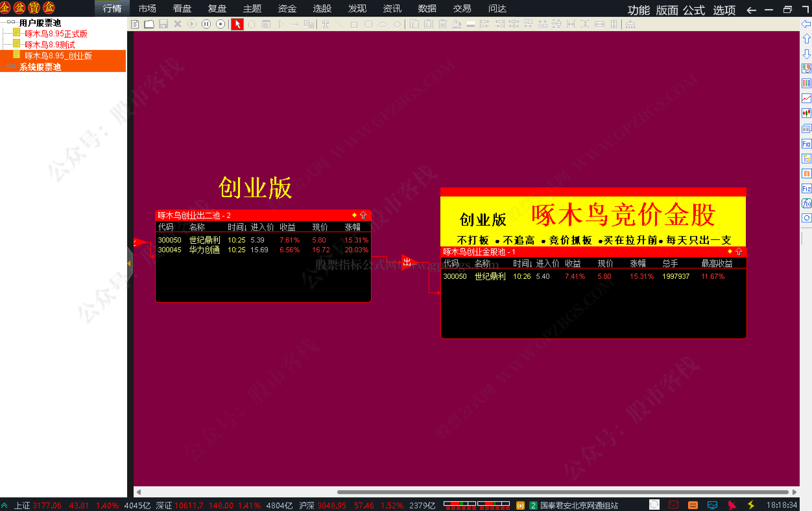Screen dimensions: 812x511
Task: Open the red line chart sidebar icon
Action: tap(806, 99)
